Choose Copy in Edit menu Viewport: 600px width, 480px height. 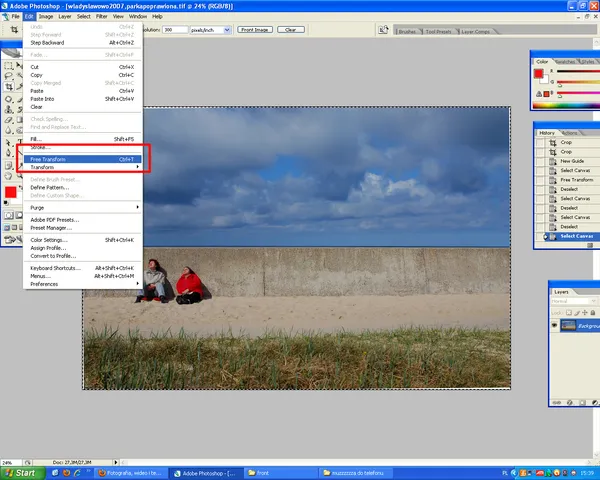[82, 75]
